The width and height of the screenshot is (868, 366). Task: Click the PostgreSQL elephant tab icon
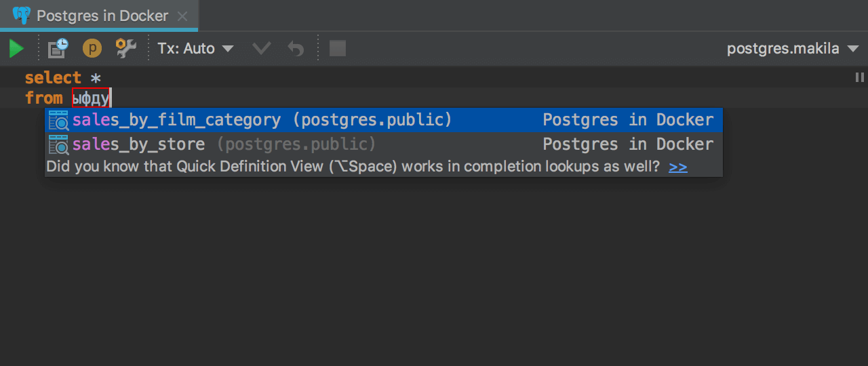click(x=21, y=16)
